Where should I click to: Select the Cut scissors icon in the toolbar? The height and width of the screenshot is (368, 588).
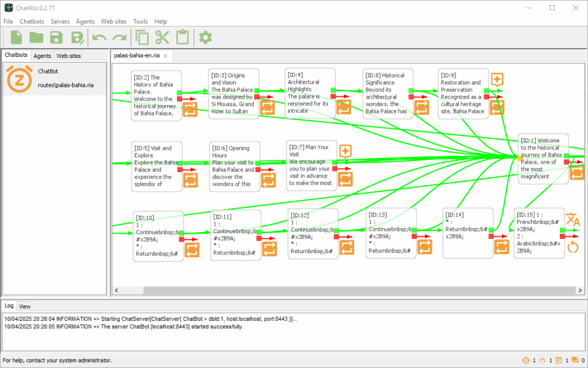point(163,37)
